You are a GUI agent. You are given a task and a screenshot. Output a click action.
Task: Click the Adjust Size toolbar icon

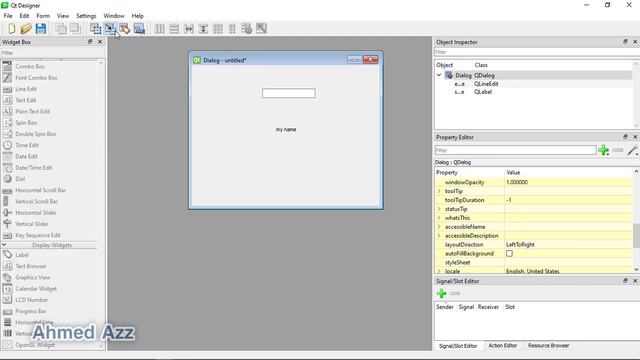(261, 29)
